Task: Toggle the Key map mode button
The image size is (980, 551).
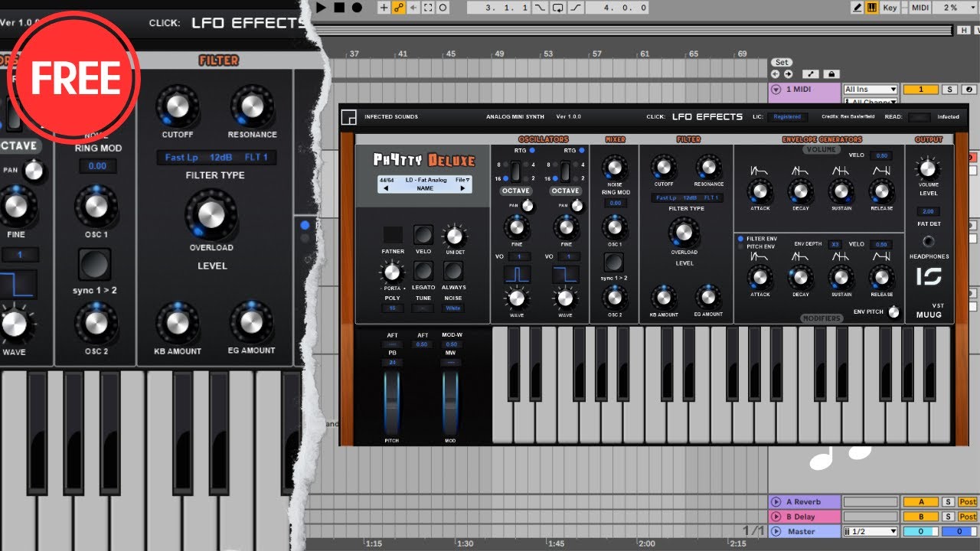Action: [x=890, y=8]
